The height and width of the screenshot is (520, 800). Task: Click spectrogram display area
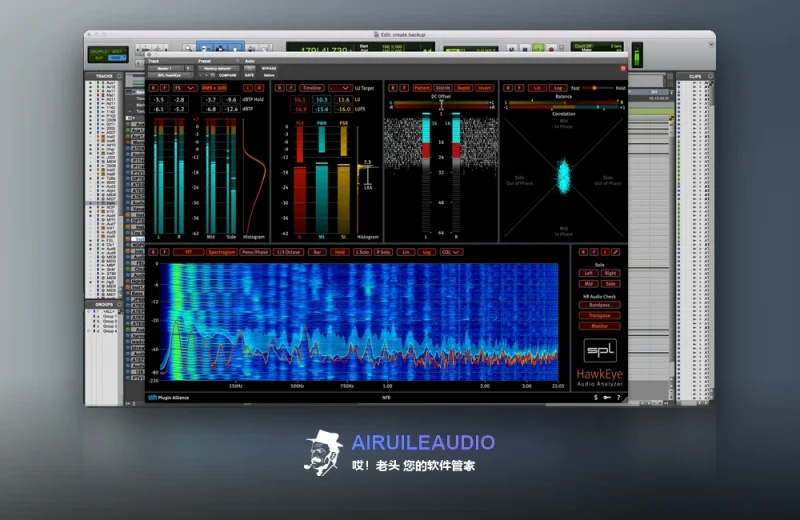click(x=359, y=321)
